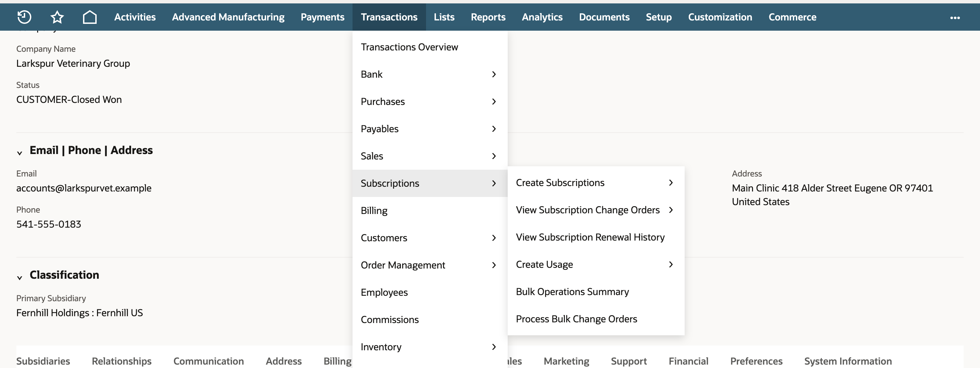Open the Inventory submenu
The image size is (980, 368).
[x=430, y=347]
